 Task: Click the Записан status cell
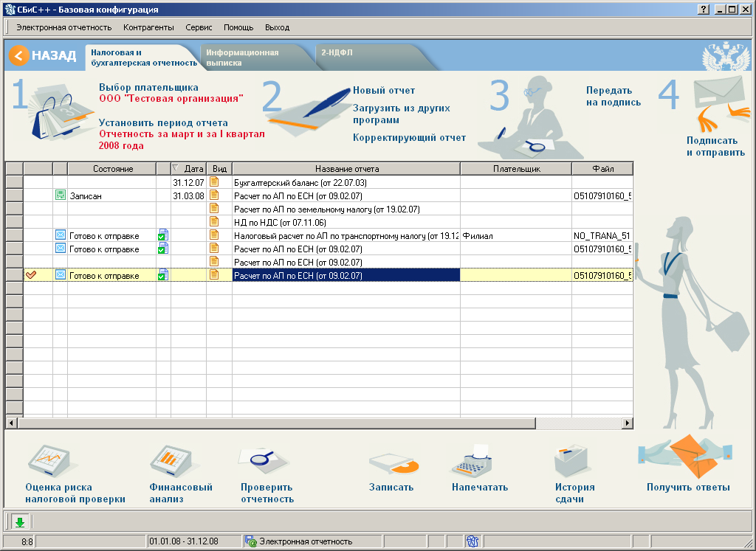click(x=112, y=196)
